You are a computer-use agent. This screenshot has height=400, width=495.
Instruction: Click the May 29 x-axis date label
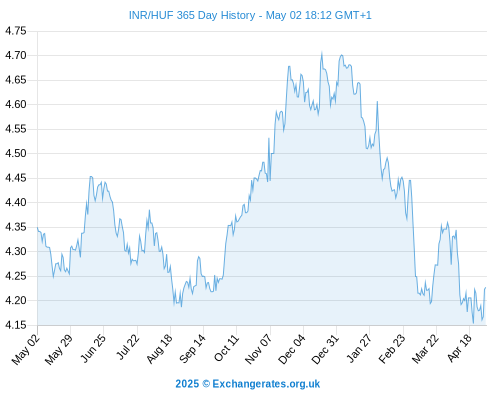58,349
